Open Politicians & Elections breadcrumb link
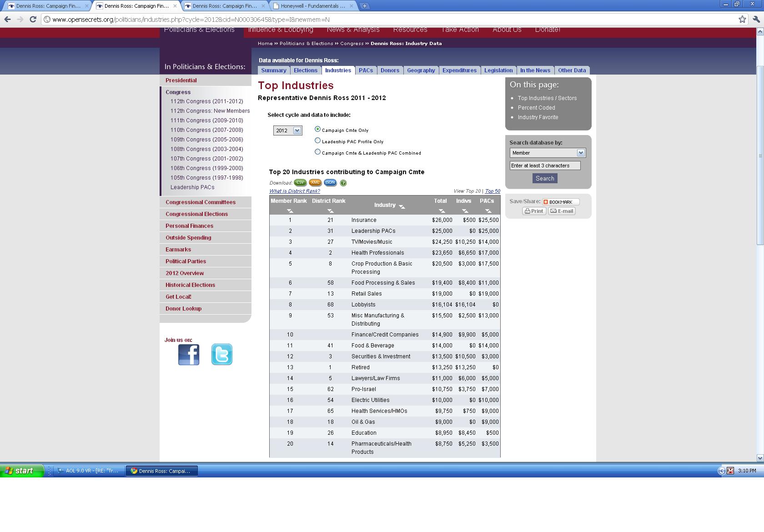 coord(306,44)
